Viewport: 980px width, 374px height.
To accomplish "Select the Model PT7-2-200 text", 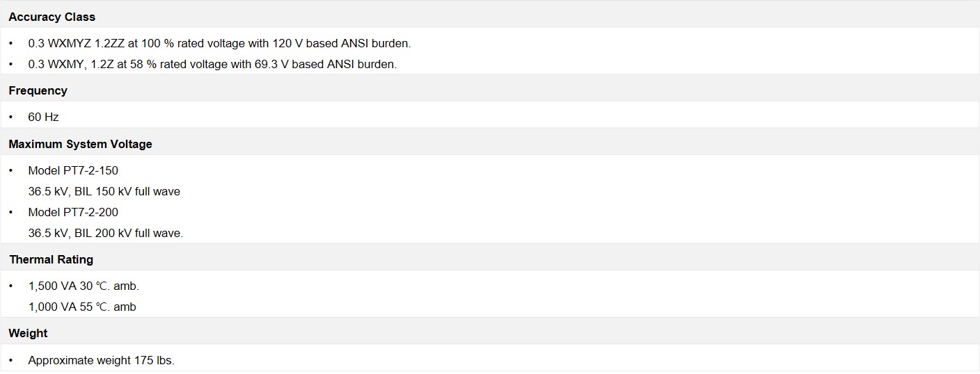I will point(73,212).
